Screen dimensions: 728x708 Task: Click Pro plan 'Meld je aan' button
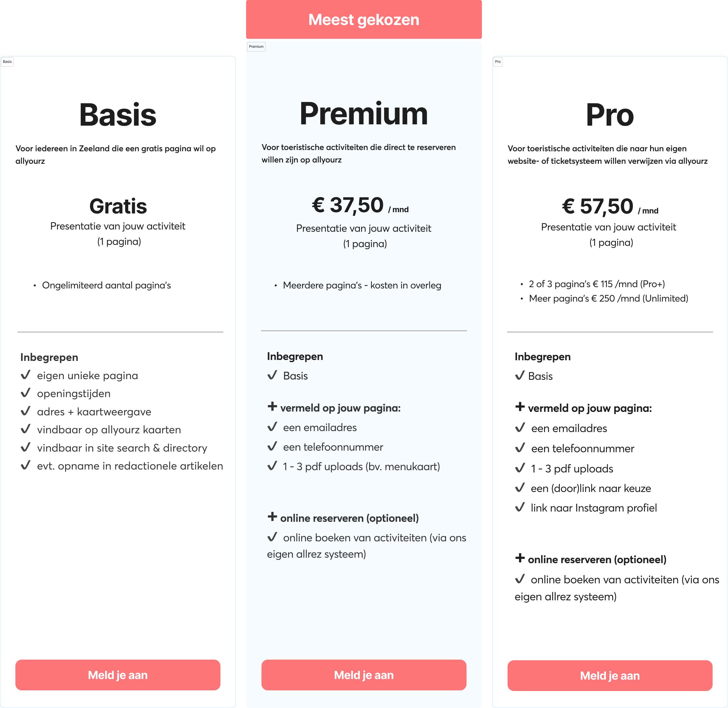pos(610,676)
